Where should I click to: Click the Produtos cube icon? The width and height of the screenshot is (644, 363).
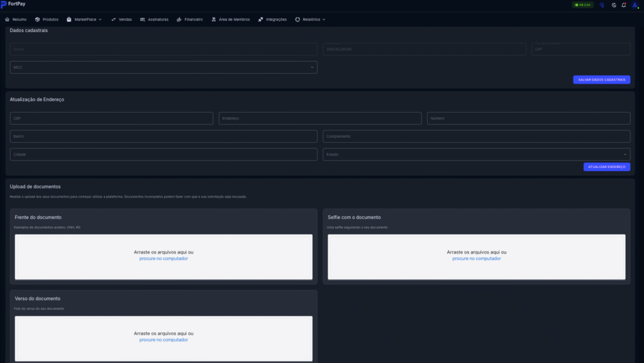[38, 20]
